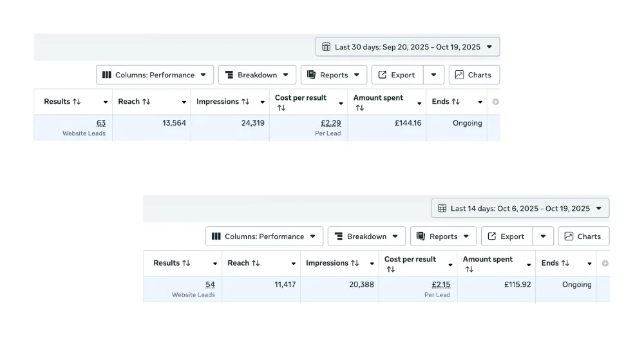Viewport: 644px width, 337px height.
Task: Open Reports menu in the lower toolbar
Action: (x=443, y=236)
